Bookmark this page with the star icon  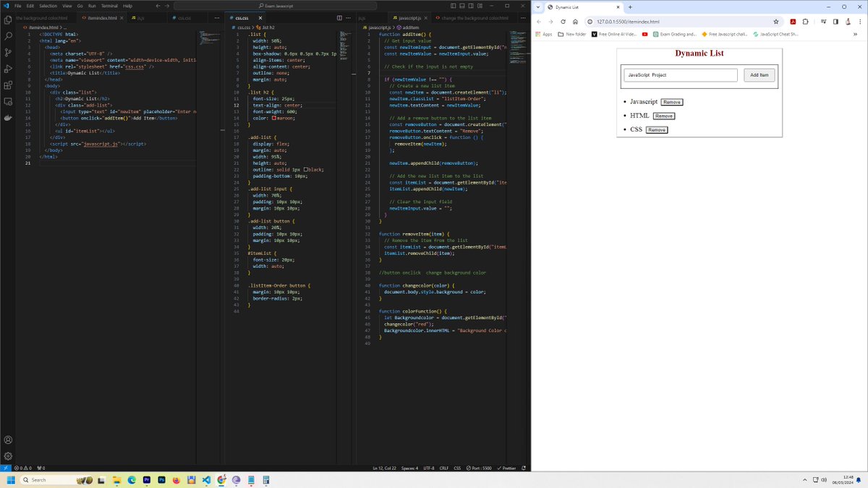(775, 22)
